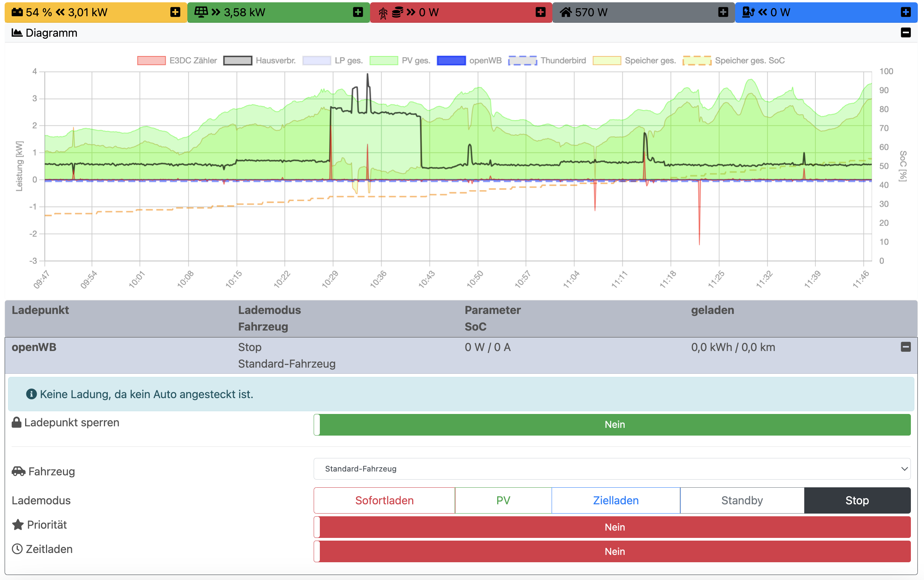Collapse the openWB charge point details
Image resolution: width=924 pixels, height=580 pixels.
click(905, 347)
